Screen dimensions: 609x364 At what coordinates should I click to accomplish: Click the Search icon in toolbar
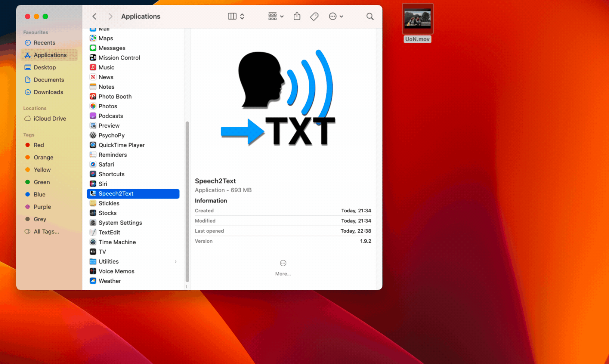370,16
